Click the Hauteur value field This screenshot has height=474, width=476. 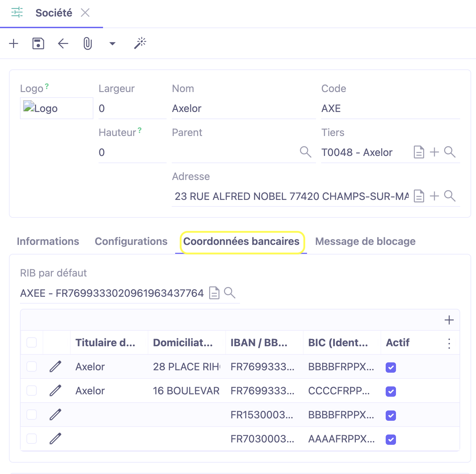pos(132,153)
